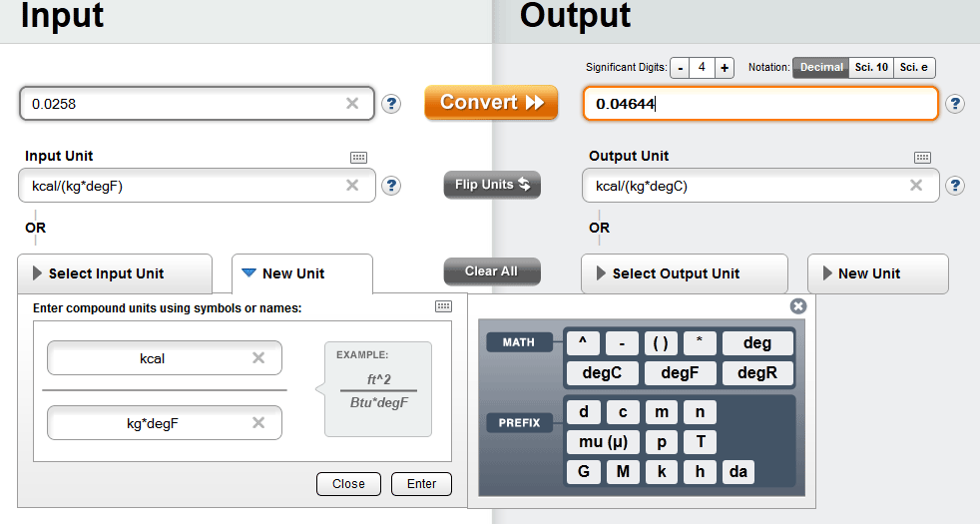Expand Select Input Unit panel
This screenshot has width=980, height=525.
pos(115,273)
